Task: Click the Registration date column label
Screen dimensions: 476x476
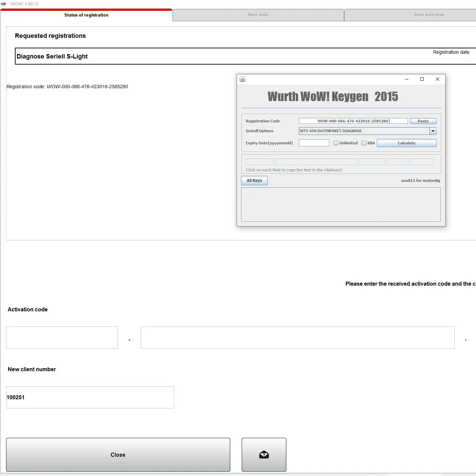Action: tap(451, 52)
